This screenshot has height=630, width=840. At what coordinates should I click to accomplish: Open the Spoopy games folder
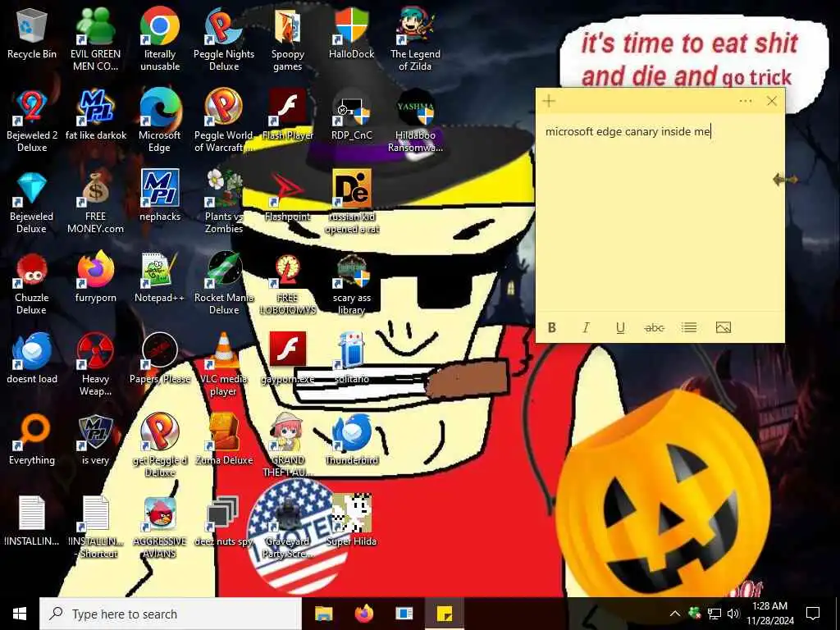pyautogui.click(x=288, y=39)
